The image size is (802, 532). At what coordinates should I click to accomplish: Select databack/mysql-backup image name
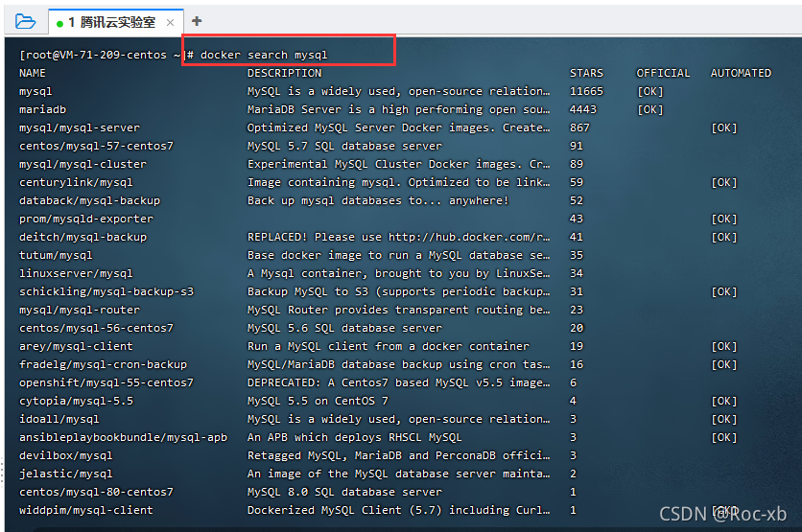89,201
